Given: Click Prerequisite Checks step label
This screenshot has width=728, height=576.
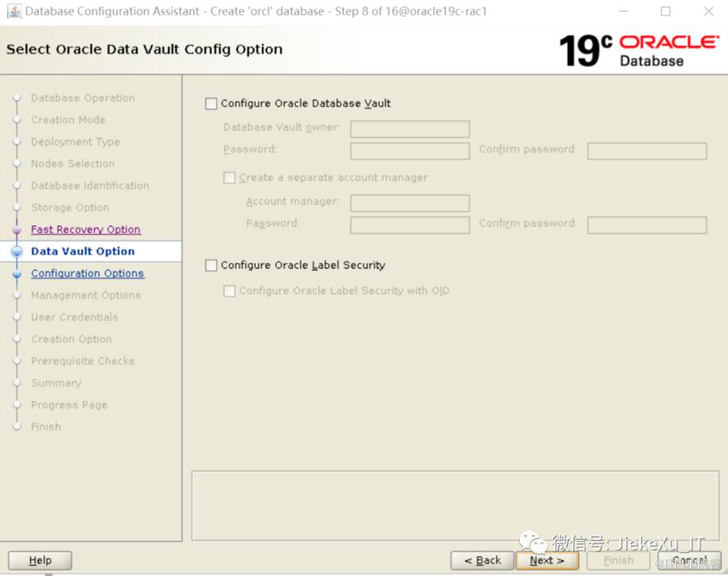Looking at the screenshot, I should click(83, 361).
